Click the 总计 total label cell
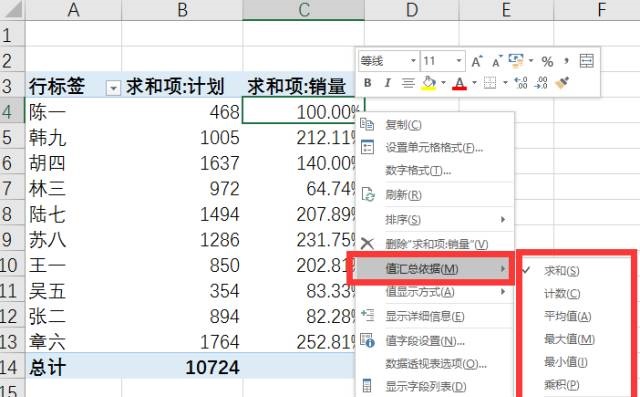Image resolution: width=640 pixels, height=397 pixels. click(73, 367)
